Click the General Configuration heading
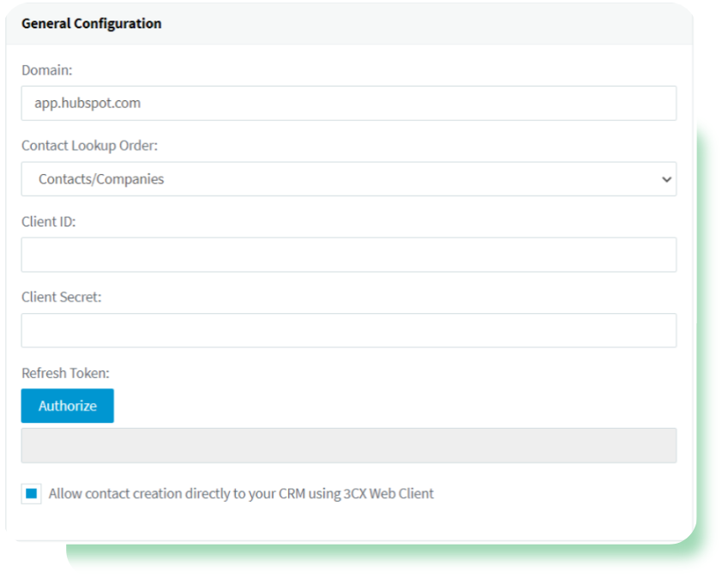 point(92,24)
